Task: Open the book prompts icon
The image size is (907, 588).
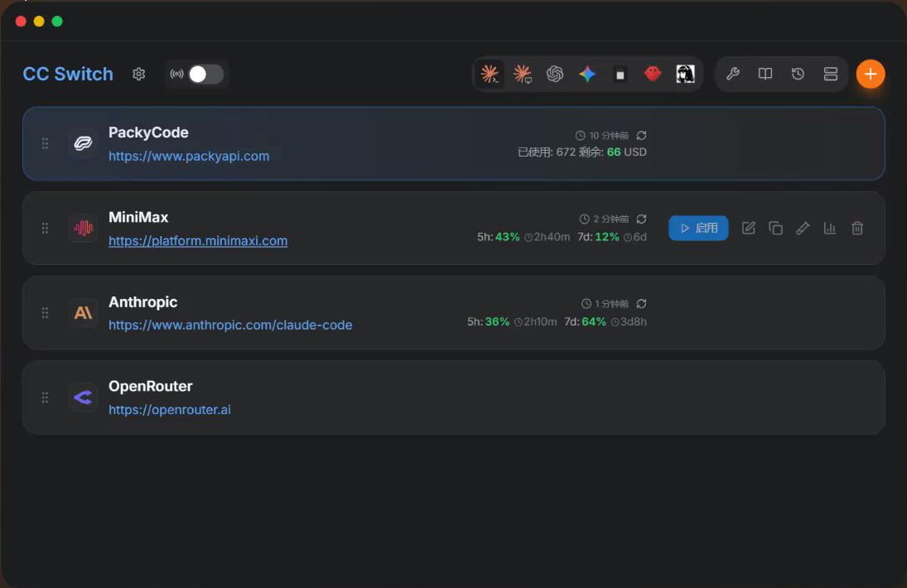Action: point(765,74)
